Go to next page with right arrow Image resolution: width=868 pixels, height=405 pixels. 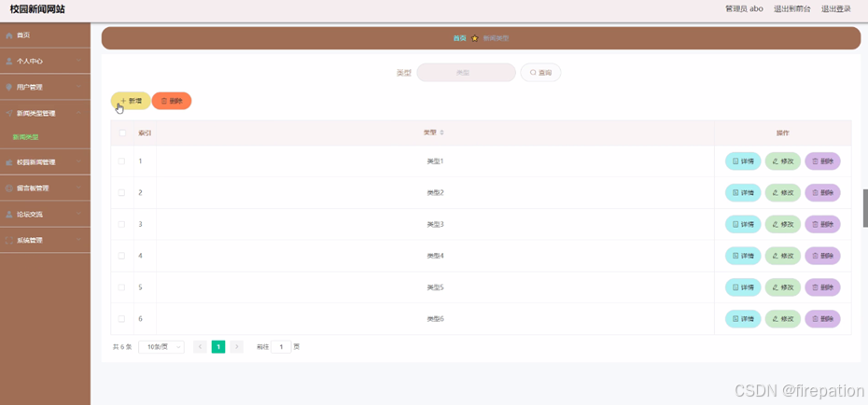click(236, 347)
